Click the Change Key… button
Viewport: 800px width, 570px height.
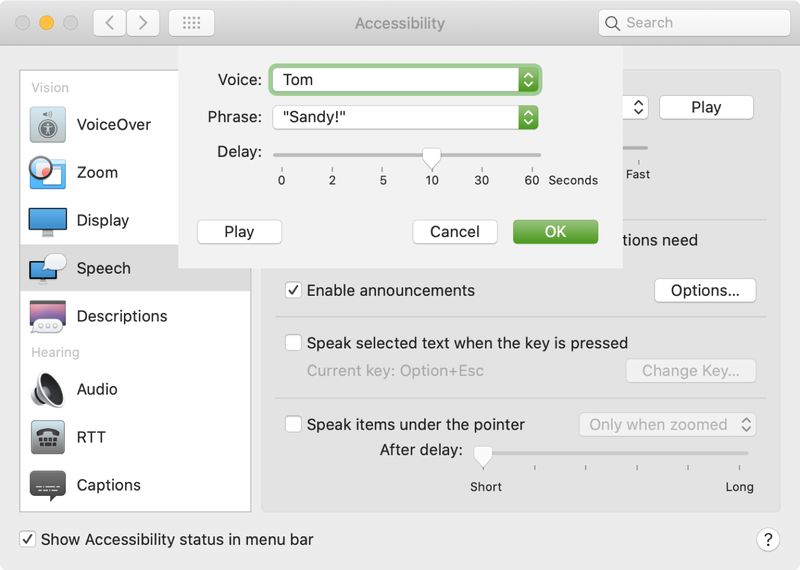coord(691,370)
